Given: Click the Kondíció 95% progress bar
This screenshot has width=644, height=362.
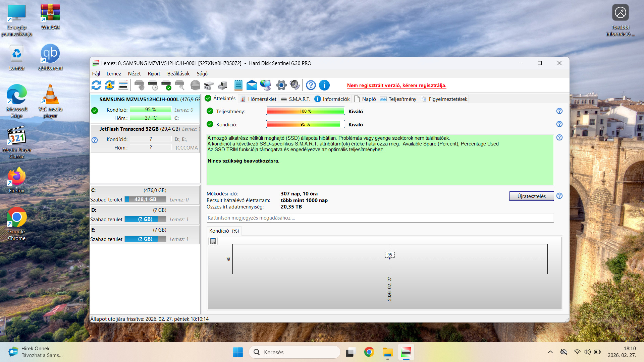Looking at the screenshot, I should [x=305, y=124].
